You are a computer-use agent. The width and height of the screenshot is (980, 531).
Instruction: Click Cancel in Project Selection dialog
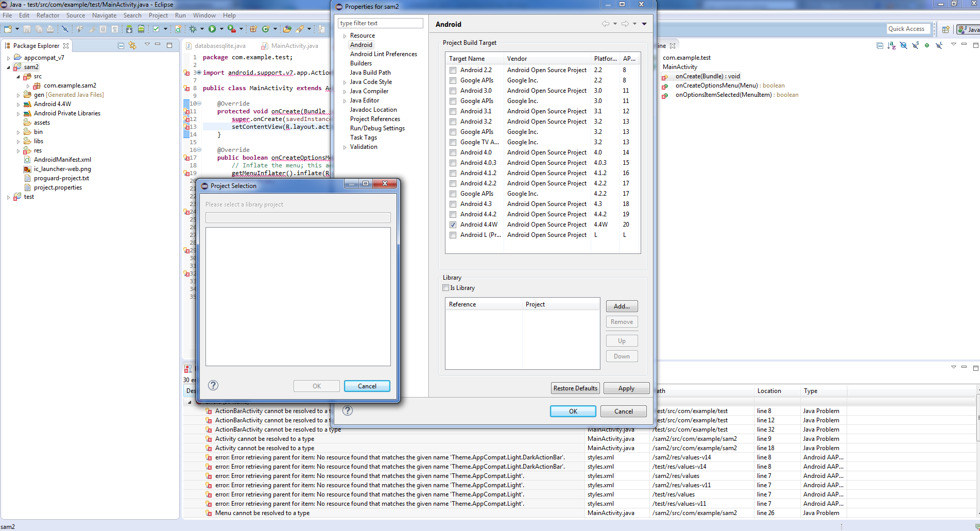367,386
